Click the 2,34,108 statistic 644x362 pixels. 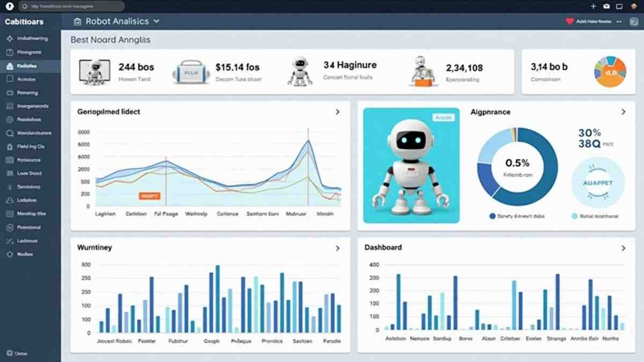(464, 68)
